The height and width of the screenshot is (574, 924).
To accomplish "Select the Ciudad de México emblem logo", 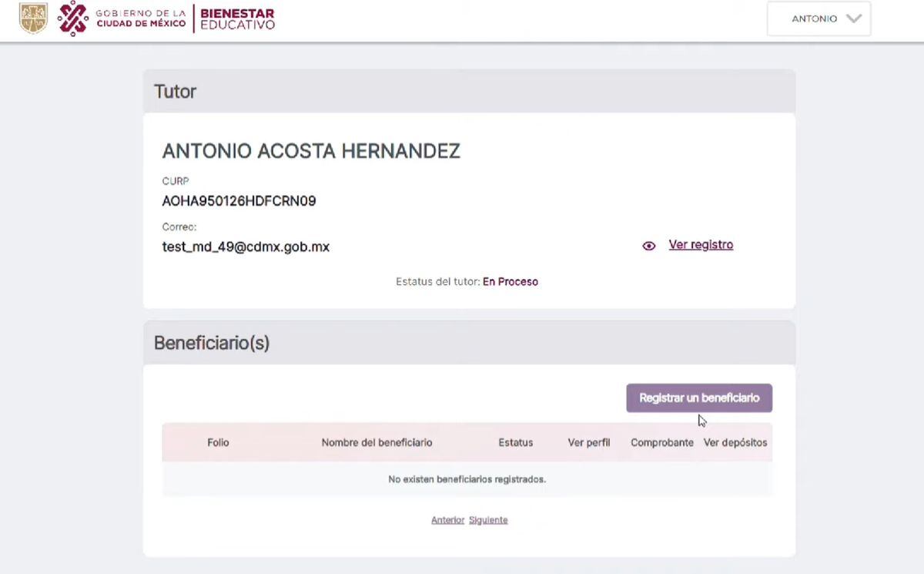I will pos(74,17).
